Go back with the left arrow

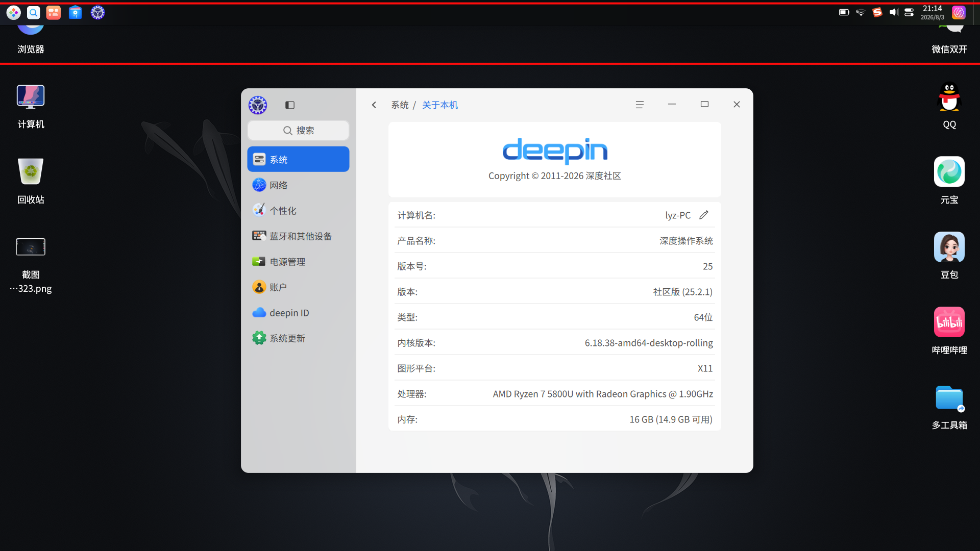point(374,105)
